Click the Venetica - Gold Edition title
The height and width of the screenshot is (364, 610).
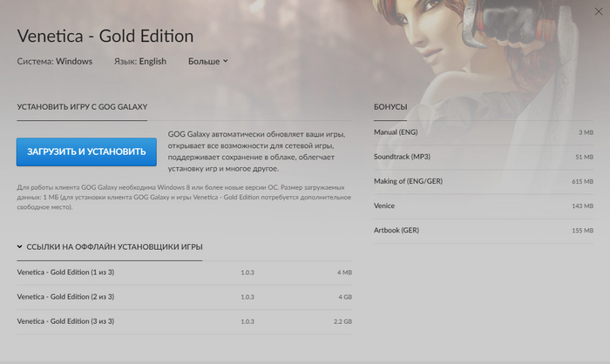105,37
